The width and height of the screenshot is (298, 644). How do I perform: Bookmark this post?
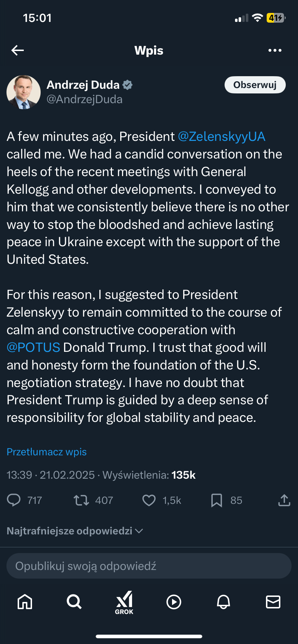point(216,500)
